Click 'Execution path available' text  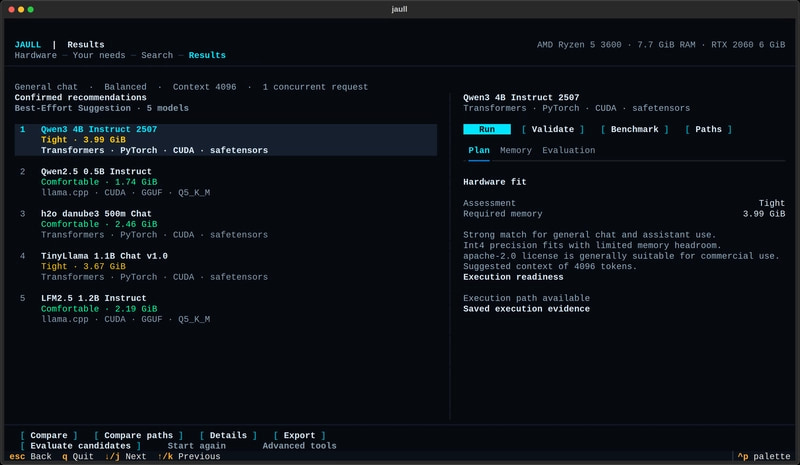pos(527,298)
